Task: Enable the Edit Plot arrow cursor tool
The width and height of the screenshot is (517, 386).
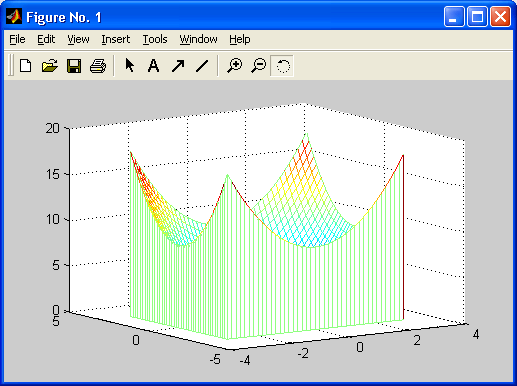Action: pyautogui.click(x=130, y=65)
